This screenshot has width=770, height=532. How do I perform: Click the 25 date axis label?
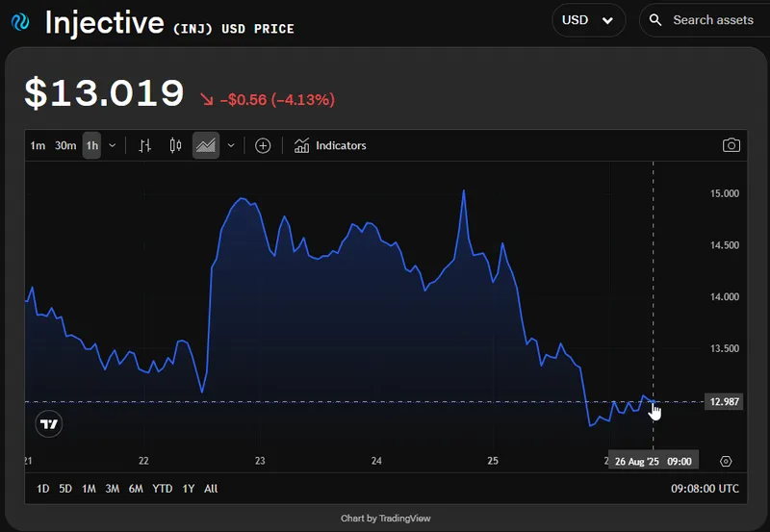coord(493,461)
